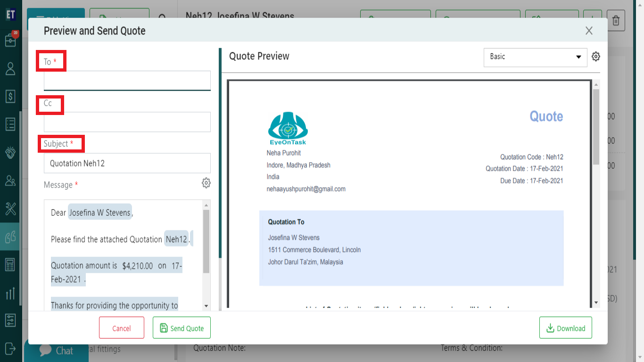644x362 pixels.
Task: Click quote preview scroll up arrow
Action: point(596,84)
